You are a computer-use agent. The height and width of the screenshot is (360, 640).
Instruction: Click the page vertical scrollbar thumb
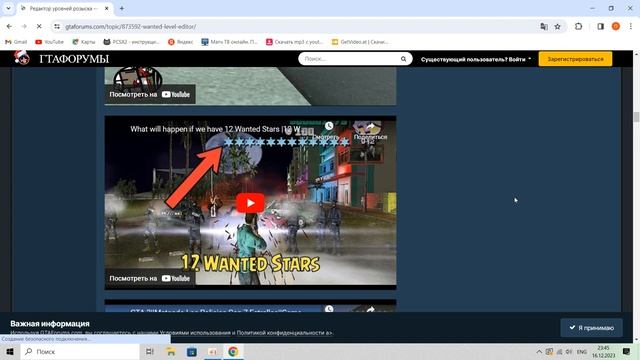point(636,117)
